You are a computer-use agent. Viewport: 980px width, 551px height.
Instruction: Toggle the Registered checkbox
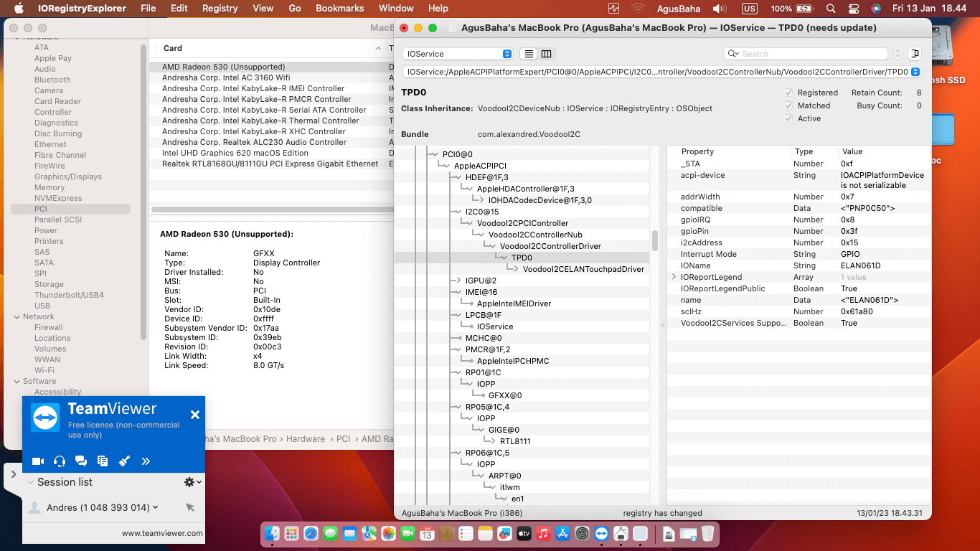(788, 93)
